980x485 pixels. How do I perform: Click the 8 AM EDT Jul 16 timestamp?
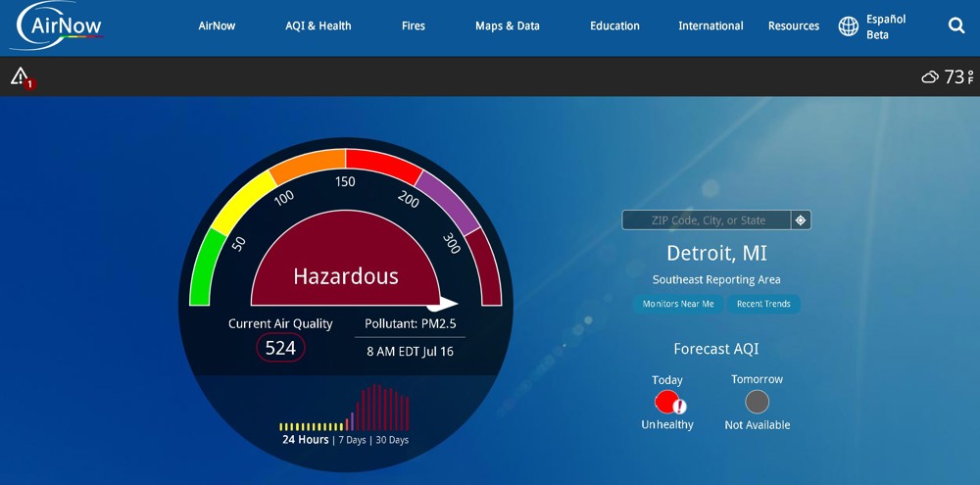point(410,351)
